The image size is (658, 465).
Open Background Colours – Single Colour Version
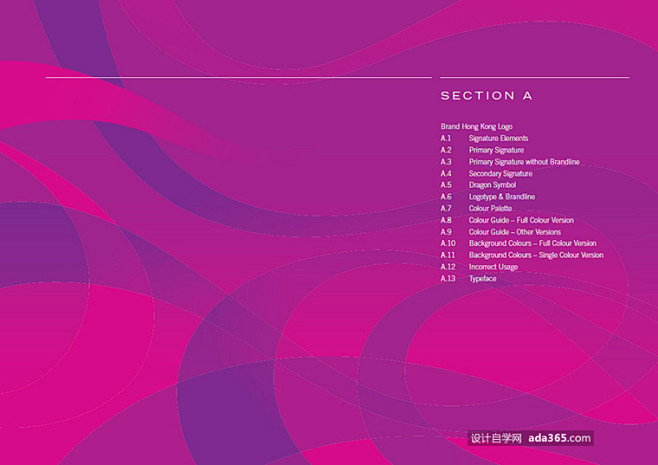pyautogui.click(x=536, y=255)
